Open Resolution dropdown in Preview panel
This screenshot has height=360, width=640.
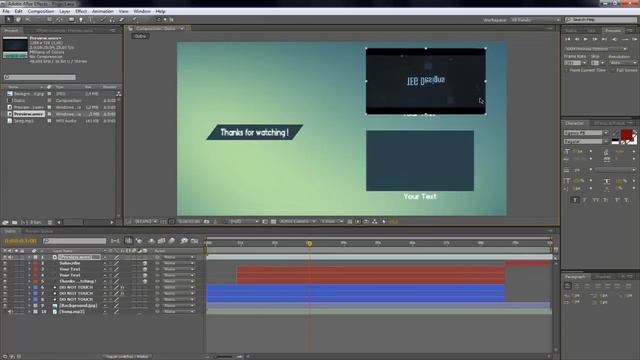(x=622, y=63)
